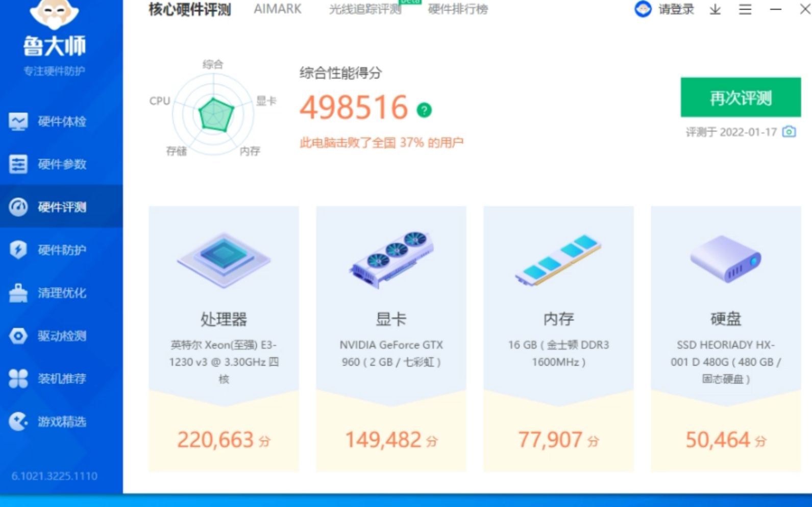The image size is (812, 507).
Task: Click the 内存 card title
Action: (x=558, y=319)
